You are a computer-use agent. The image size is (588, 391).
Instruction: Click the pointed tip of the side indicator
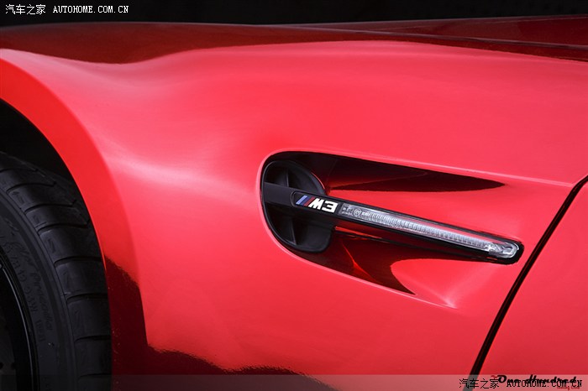[511, 249]
